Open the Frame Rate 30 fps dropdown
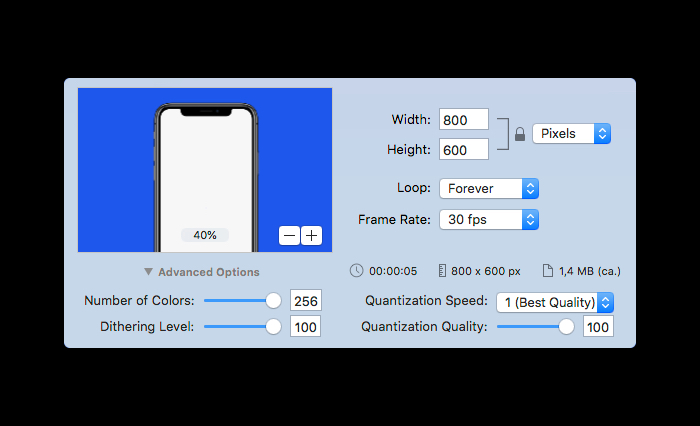700x426 pixels. [489, 220]
